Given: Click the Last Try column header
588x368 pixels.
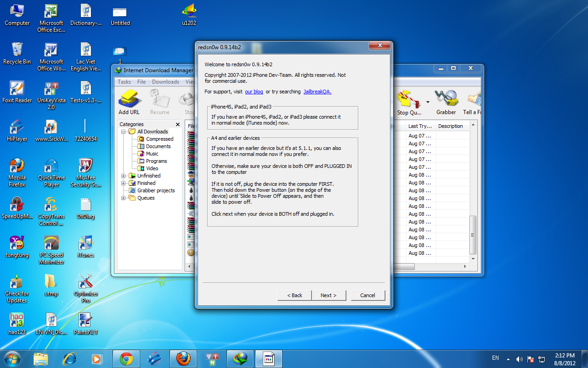Looking at the screenshot, I should click(420, 126).
